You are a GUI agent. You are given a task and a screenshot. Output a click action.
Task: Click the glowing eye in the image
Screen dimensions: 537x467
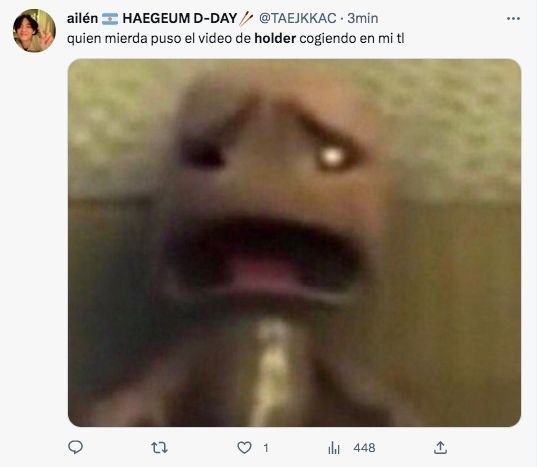pos(332,157)
